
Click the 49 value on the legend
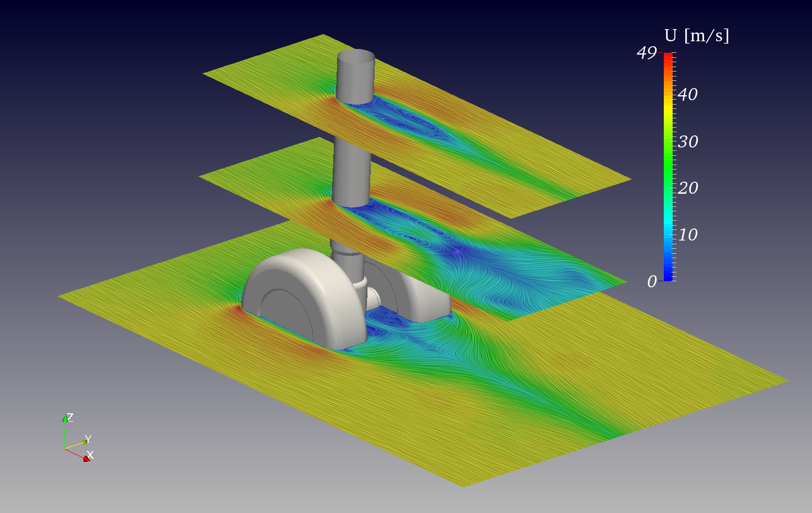(x=646, y=53)
